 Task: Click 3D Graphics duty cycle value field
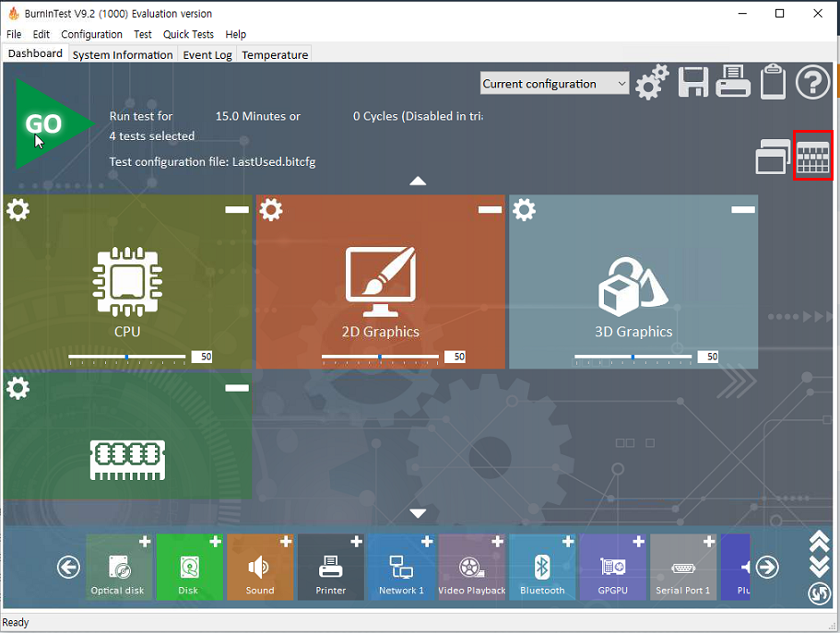click(707, 357)
